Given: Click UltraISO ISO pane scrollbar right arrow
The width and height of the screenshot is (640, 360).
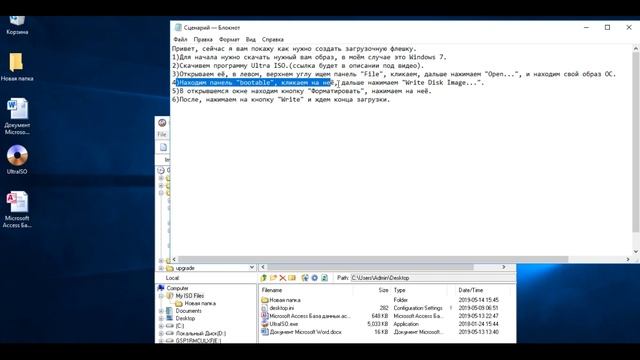Looking at the screenshot, I should coord(504,267).
